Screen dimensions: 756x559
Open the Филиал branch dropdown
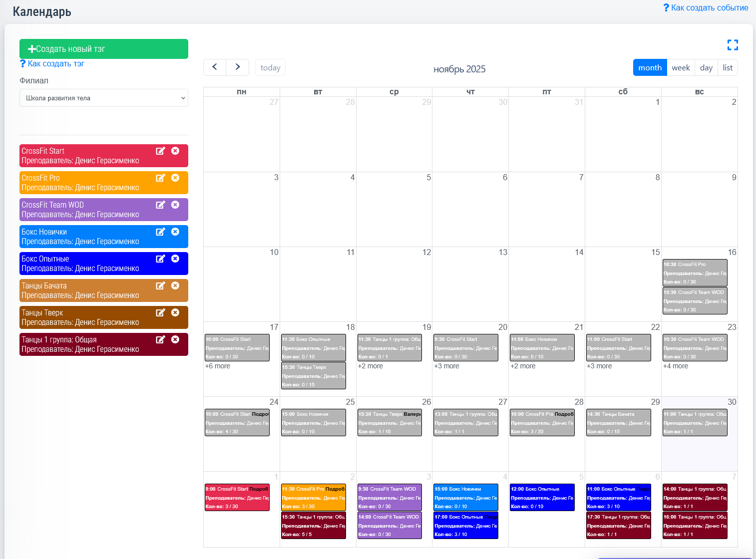click(104, 98)
